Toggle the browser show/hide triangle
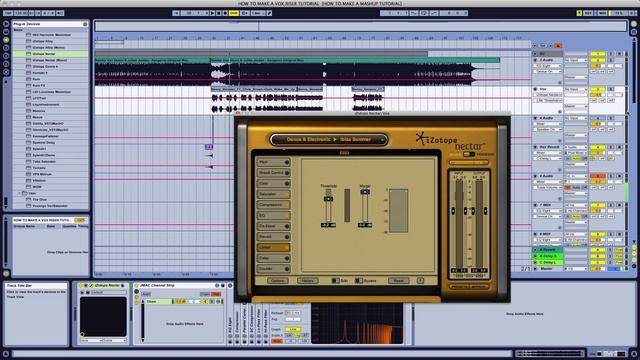Image resolution: width=640 pixels, height=360 pixels. click(6, 24)
